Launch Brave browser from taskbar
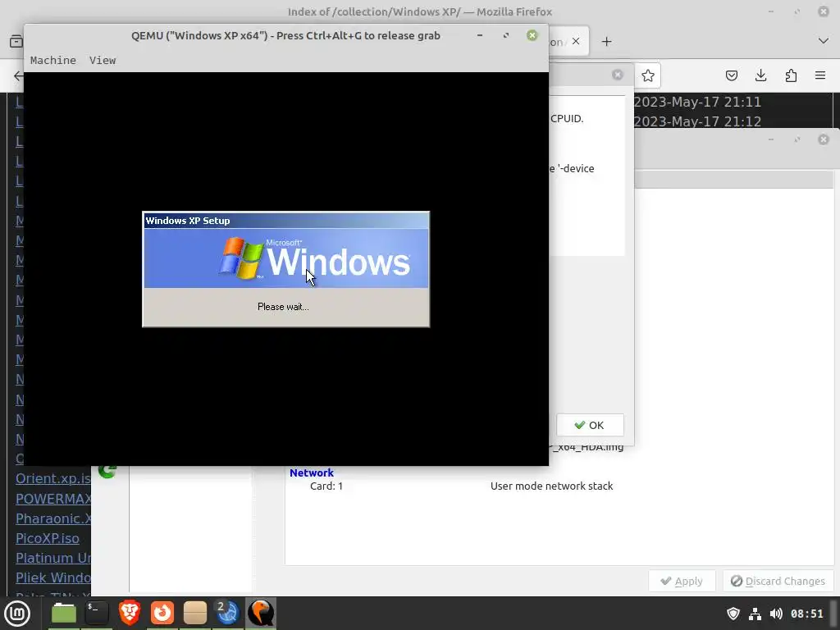This screenshot has width=840, height=630. pyautogui.click(x=129, y=614)
